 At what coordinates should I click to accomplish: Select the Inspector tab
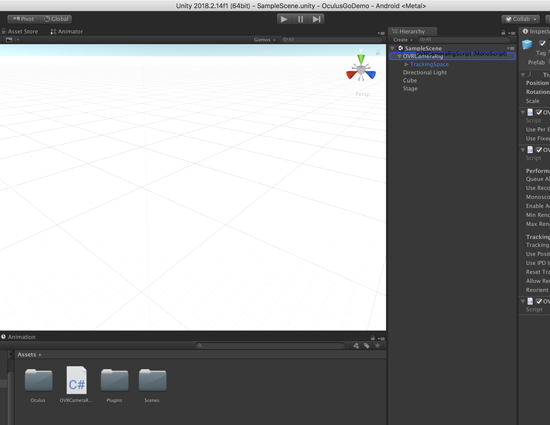tap(536, 32)
